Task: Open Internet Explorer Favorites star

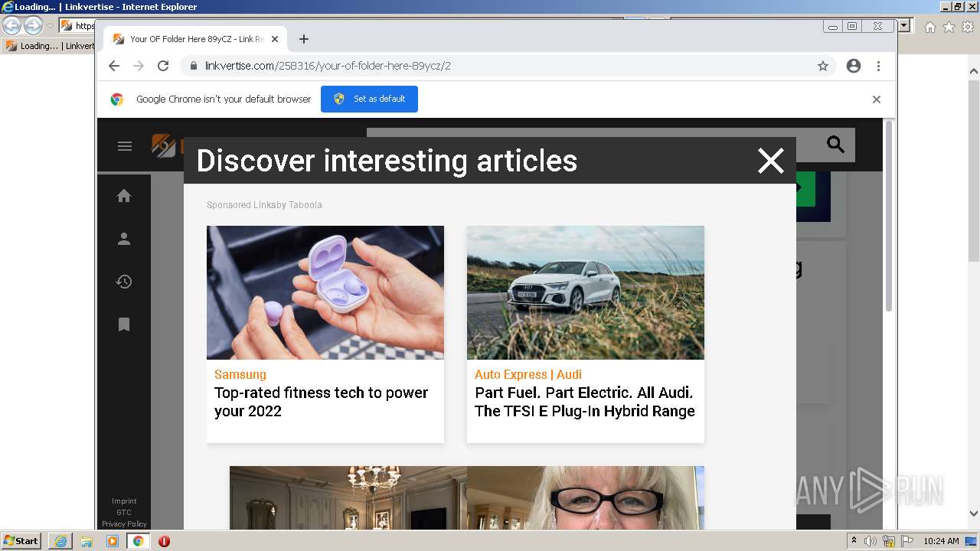Action: [x=949, y=27]
